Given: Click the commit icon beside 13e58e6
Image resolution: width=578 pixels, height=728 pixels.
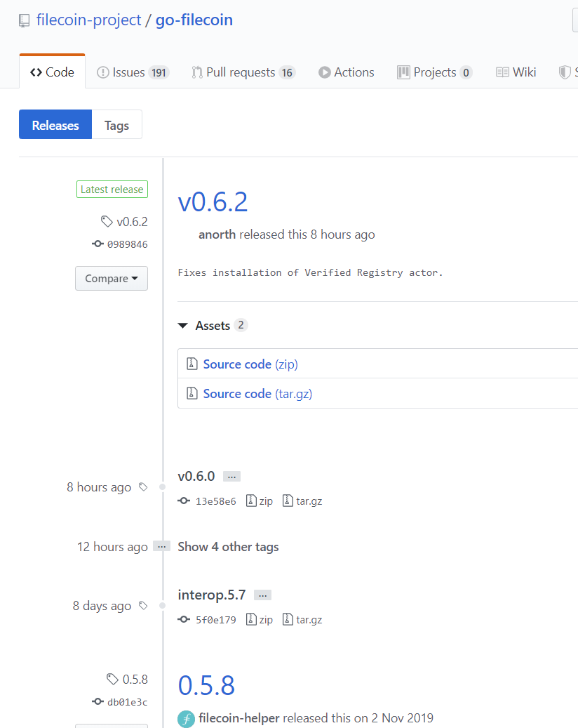Looking at the screenshot, I should (184, 501).
